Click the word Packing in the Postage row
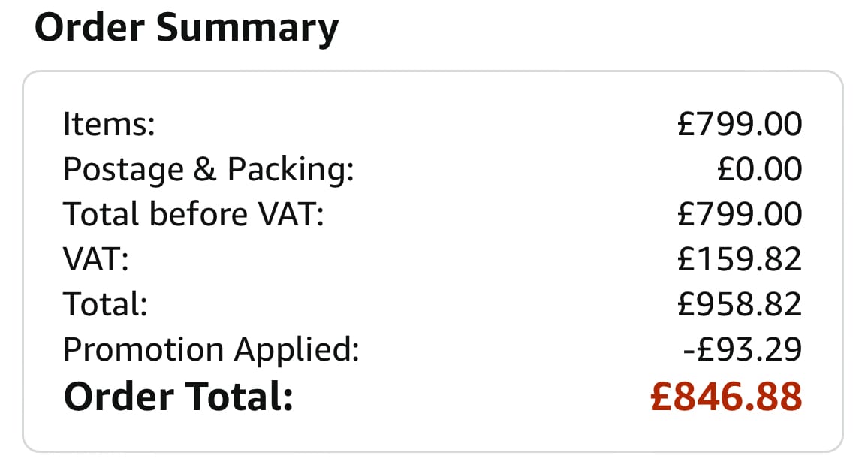The height and width of the screenshot is (474, 868). tap(291, 170)
